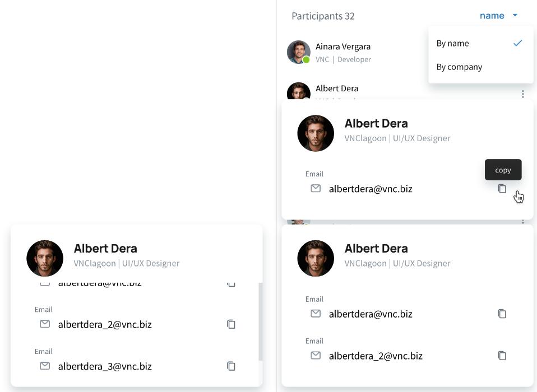Click envelope icon in the card with tooltip

click(x=316, y=188)
